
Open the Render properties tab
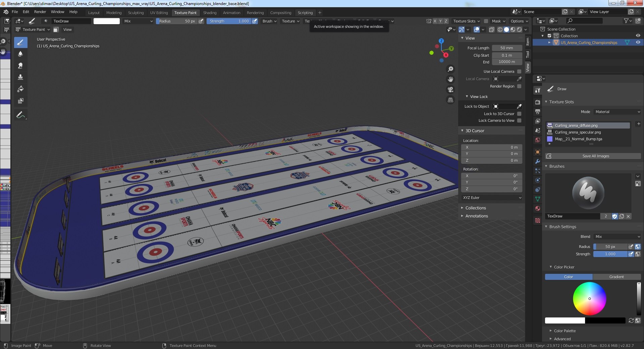[x=538, y=102]
